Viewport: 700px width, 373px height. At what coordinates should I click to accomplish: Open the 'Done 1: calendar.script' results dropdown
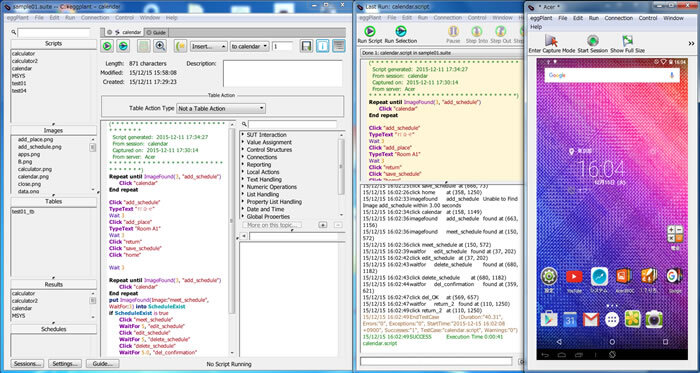[x=442, y=54]
